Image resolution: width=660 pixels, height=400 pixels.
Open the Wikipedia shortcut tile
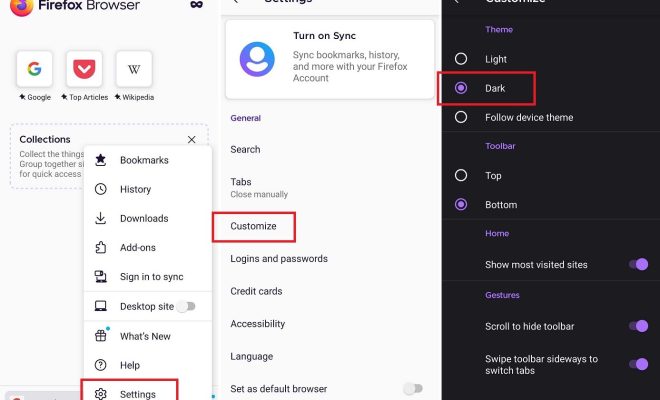pyautogui.click(x=134, y=68)
